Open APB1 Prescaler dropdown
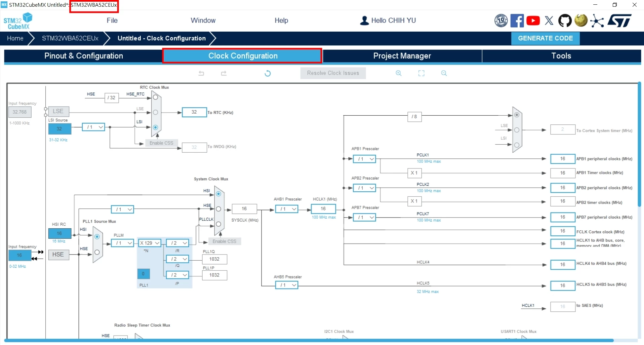644x345 pixels. 364,159
